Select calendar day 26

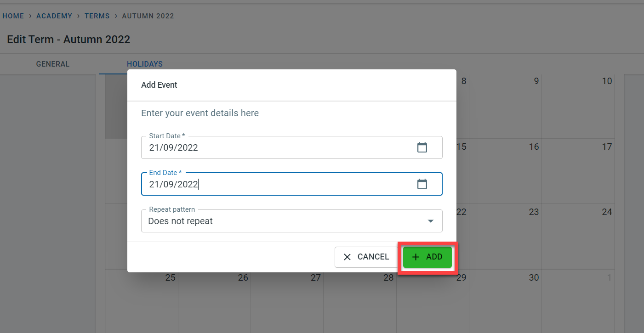tap(215, 301)
